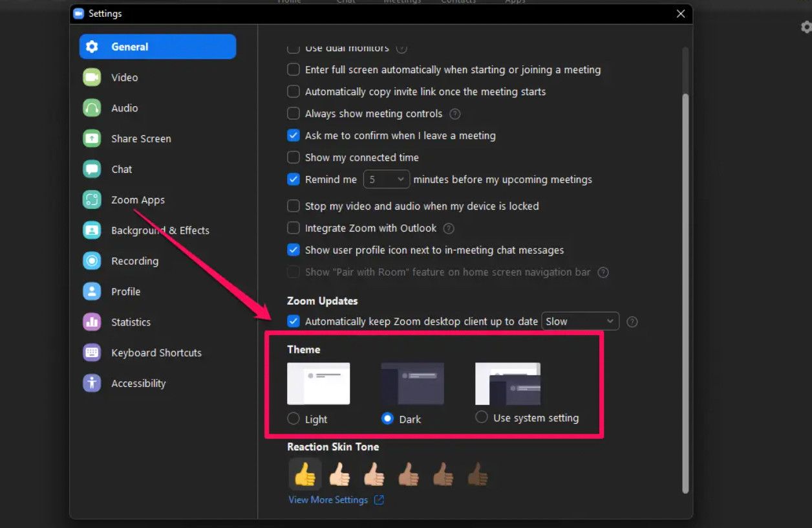Click the Audio headphones icon
812x528 pixels.
(92, 108)
